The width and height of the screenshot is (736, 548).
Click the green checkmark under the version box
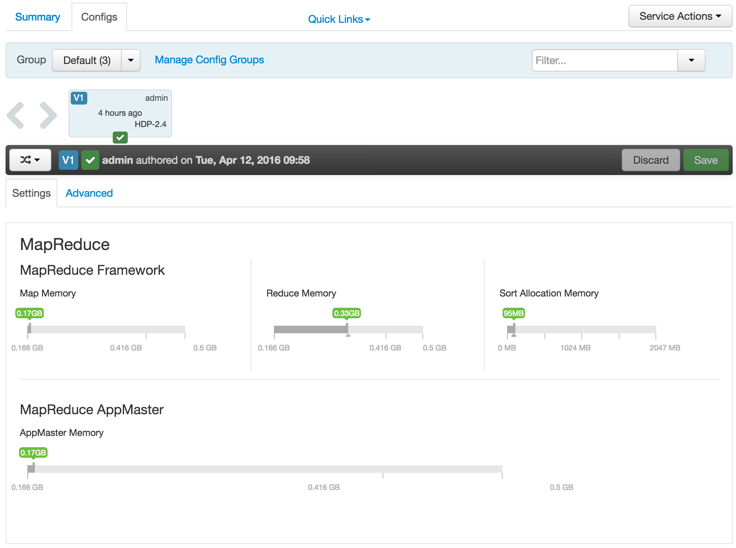[x=120, y=137]
